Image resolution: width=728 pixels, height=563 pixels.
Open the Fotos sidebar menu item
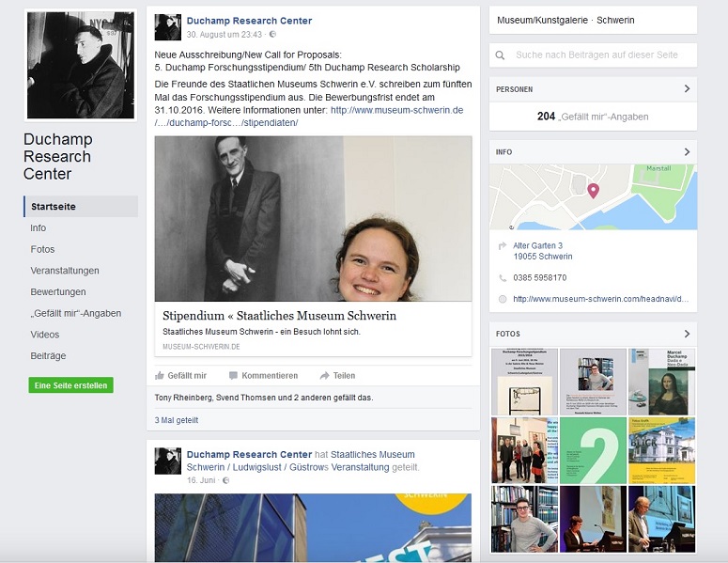(x=42, y=249)
